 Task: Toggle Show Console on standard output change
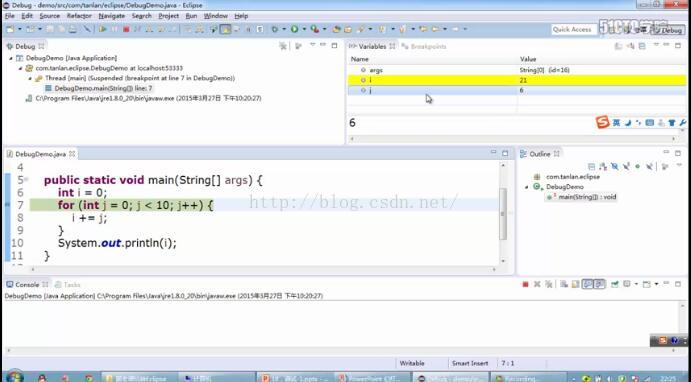point(587,284)
